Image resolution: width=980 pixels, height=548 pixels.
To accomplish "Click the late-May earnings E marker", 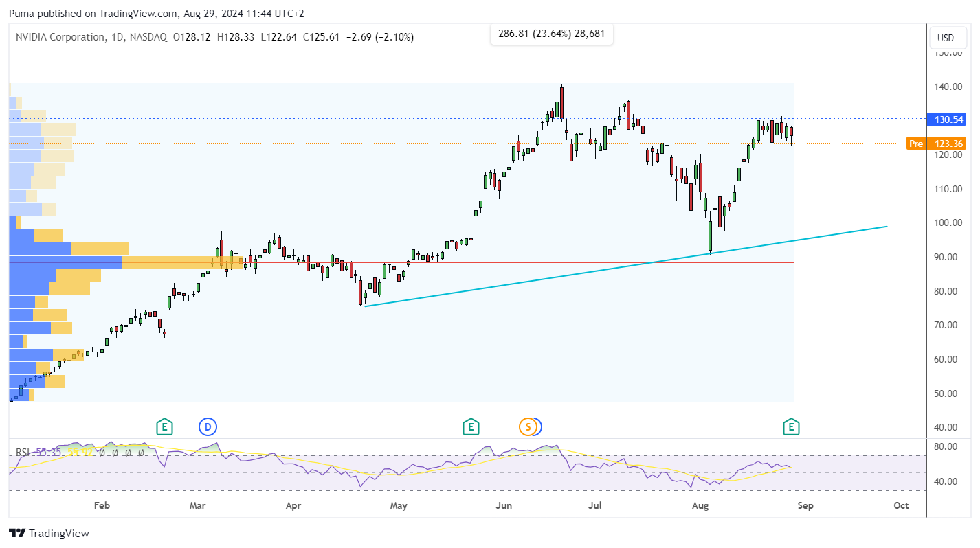I will tap(471, 427).
